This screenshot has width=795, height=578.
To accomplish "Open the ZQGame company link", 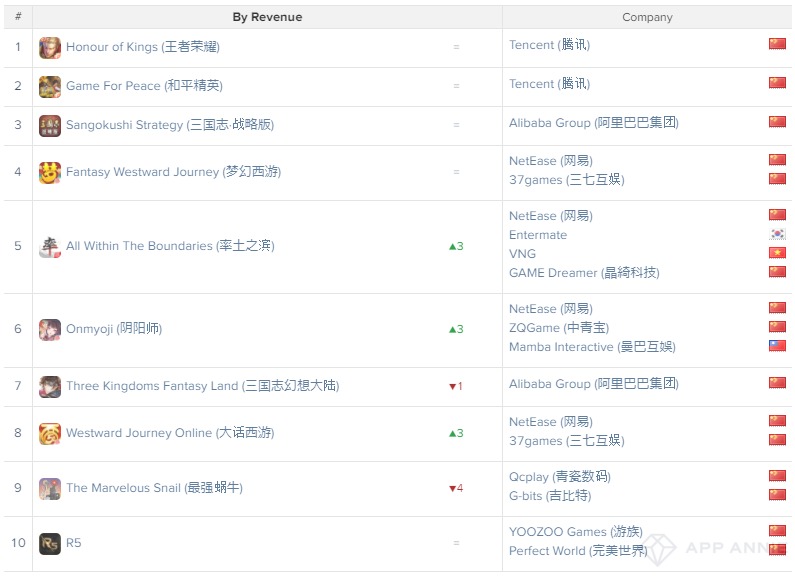I will point(559,328).
